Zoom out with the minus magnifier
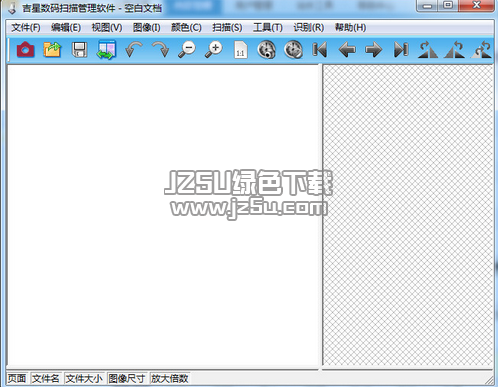This screenshot has width=498, height=387. click(x=187, y=50)
